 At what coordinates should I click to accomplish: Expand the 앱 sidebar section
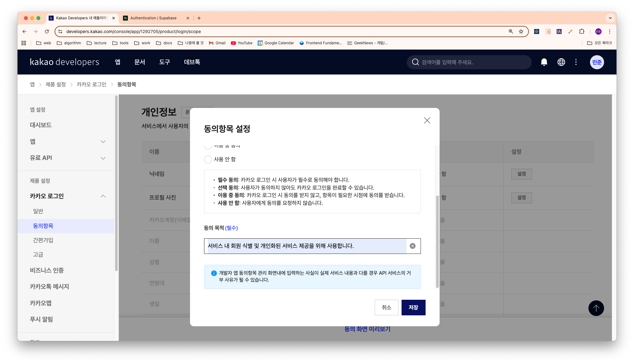click(x=103, y=142)
